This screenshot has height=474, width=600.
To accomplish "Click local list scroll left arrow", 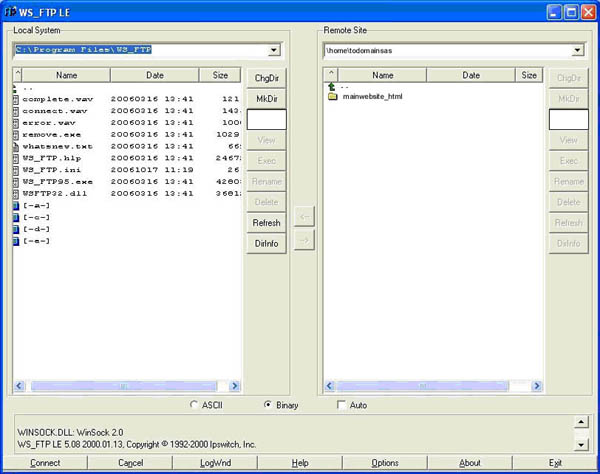I will 19,386.
